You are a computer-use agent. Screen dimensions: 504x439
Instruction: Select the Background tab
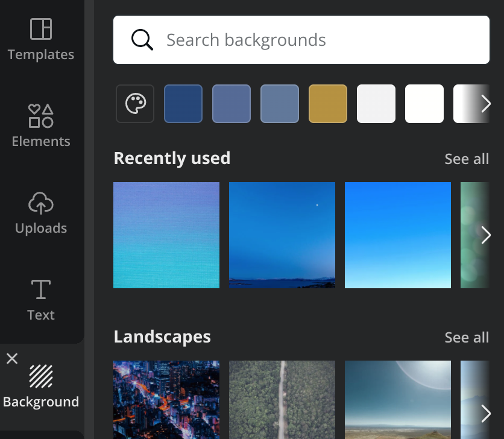click(x=41, y=387)
